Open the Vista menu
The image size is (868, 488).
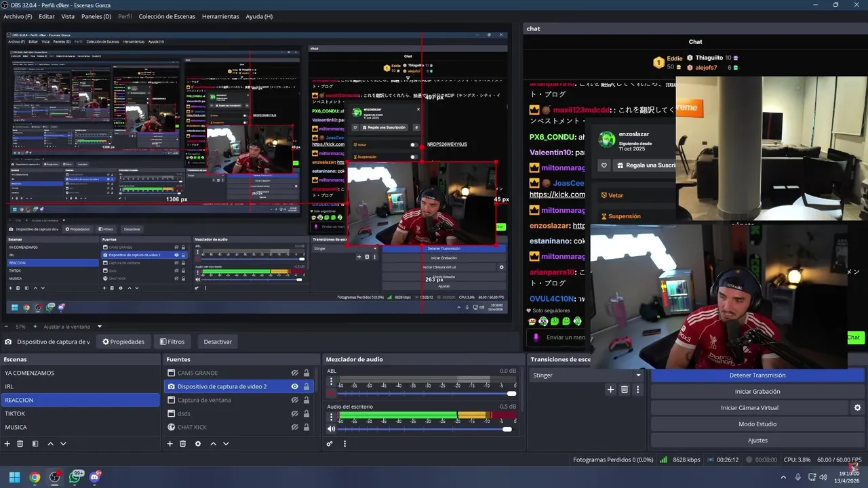coord(68,16)
